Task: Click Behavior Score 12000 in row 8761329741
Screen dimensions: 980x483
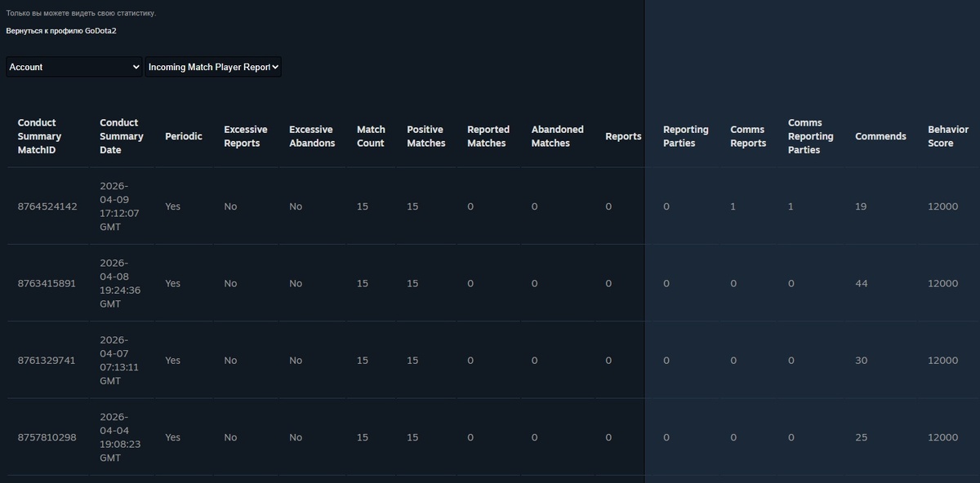Action: click(x=943, y=361)
